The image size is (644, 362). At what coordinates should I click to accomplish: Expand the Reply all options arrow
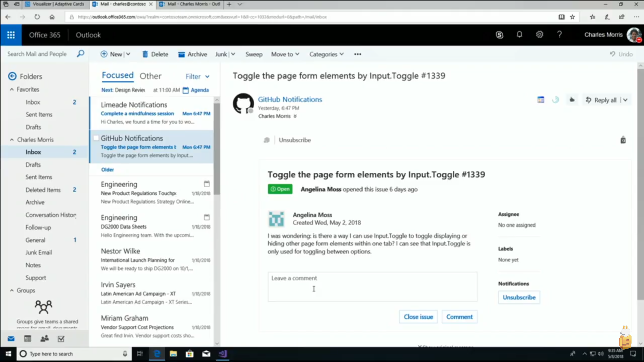click(x=625, y=100)
